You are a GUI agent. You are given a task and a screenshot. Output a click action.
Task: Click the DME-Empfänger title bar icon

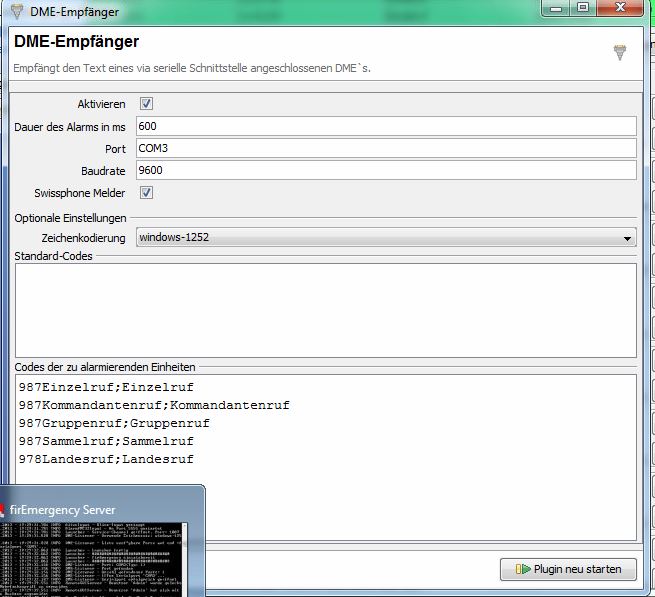click(16, 11)
